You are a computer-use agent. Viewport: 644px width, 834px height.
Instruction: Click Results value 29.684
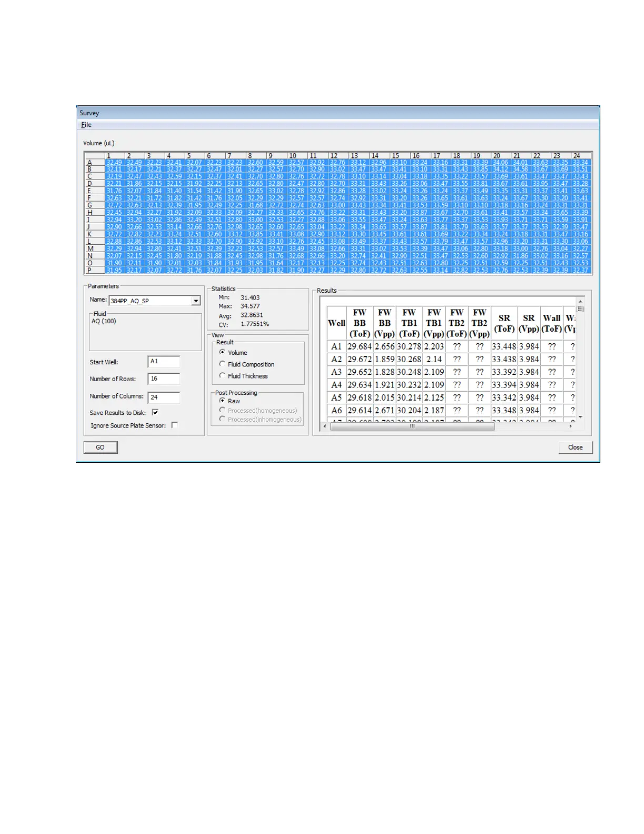[360, 346]
